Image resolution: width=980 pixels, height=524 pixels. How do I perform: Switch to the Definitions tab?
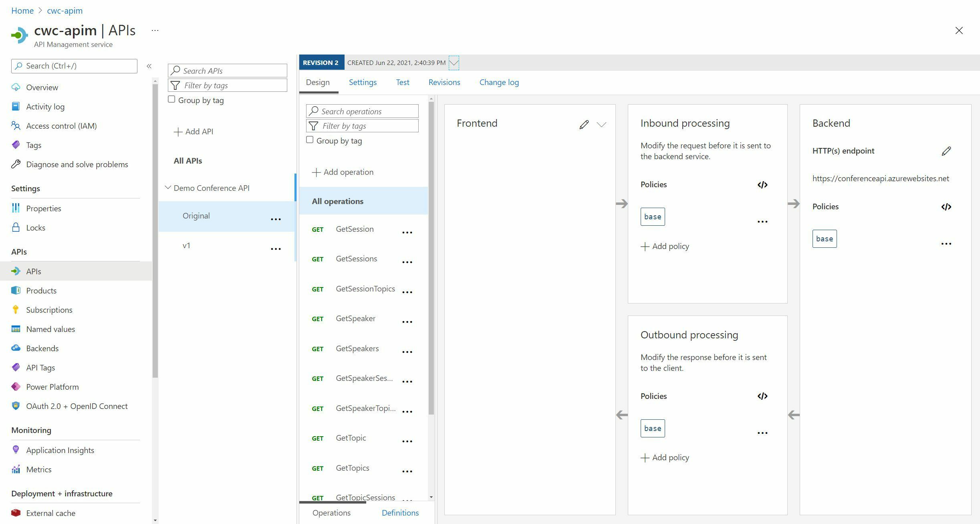click(399, 513)
